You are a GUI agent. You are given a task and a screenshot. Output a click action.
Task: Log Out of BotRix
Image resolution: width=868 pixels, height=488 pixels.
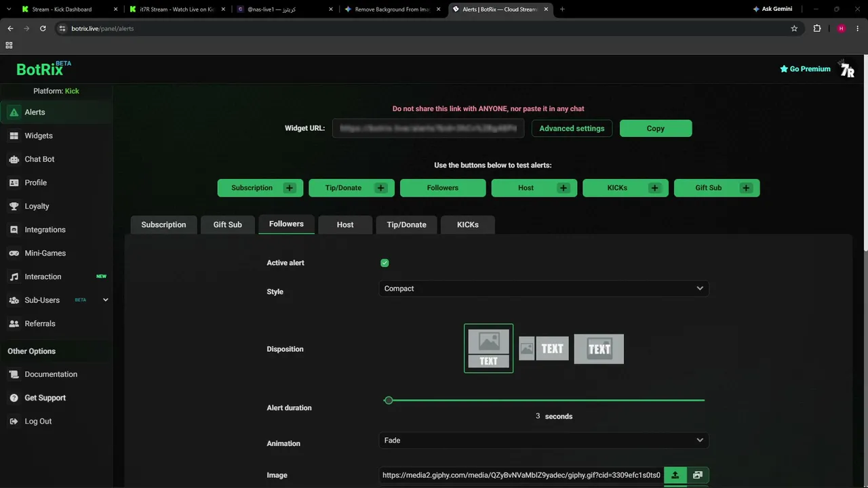[x=56, y=422]
